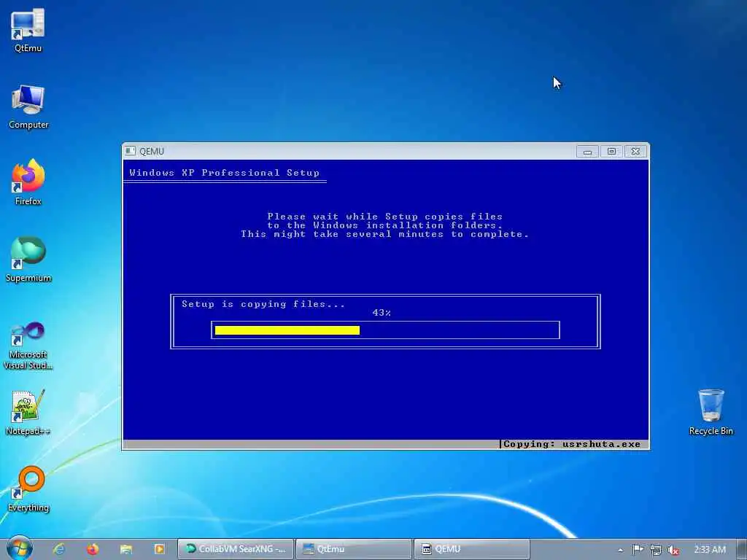Click 'This might take several minutes' line
Screen dimensions: 747x560
pos(385,234)
